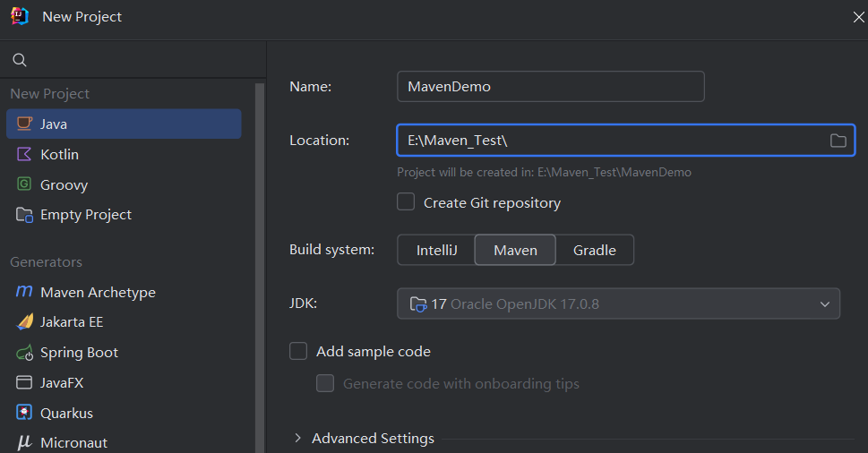Image resolution: width=868 pixels, height=453 pixels.
Task: Switch build system to Gradle
Action: click(594, 250)
